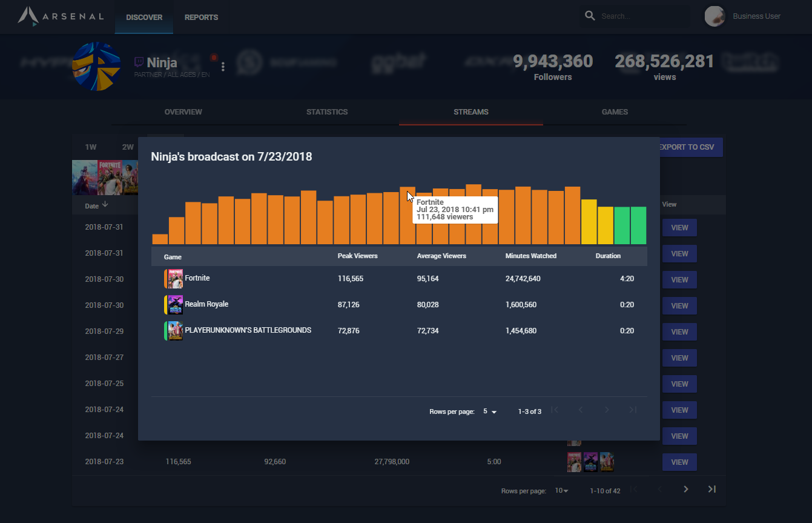This screenshot has height=523, width=812.
Task: Select REPORTS in the top navigation
Action: (x=201, y=17)
